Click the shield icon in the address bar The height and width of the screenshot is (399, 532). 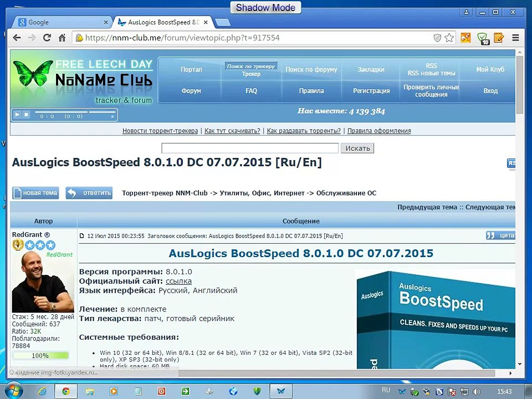(x=437, y=38)
